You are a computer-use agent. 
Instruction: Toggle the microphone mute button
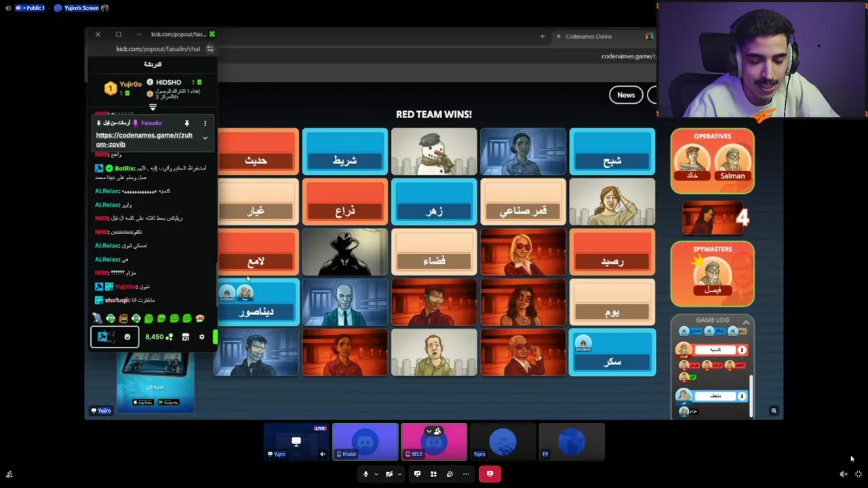(366, 474)
